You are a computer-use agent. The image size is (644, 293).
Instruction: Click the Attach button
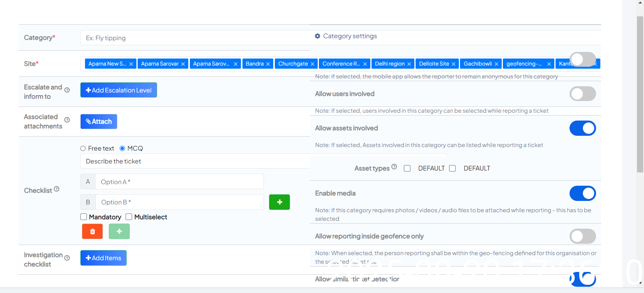coord(99,121)
